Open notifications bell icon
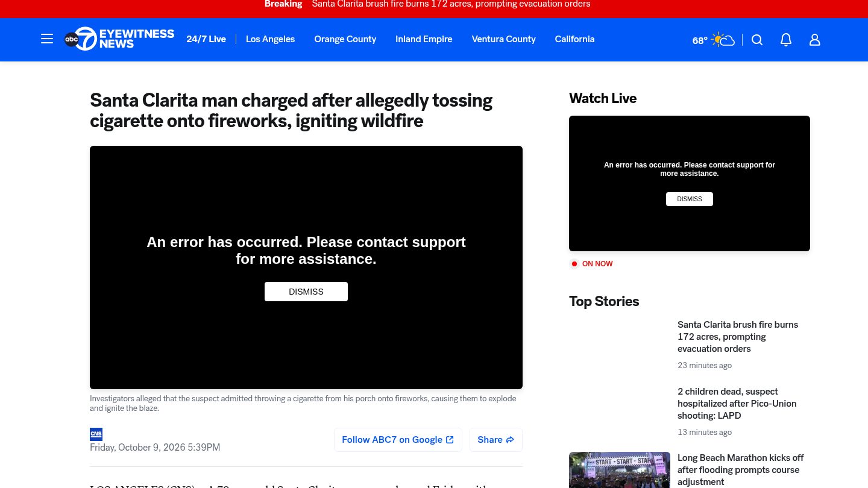The image size is (868, 488). click(x=786, y=40)
